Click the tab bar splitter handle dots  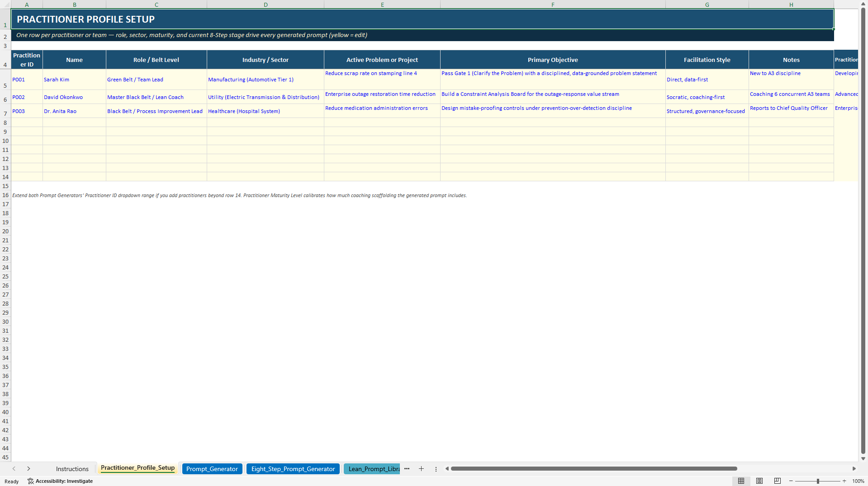point(436,469)
